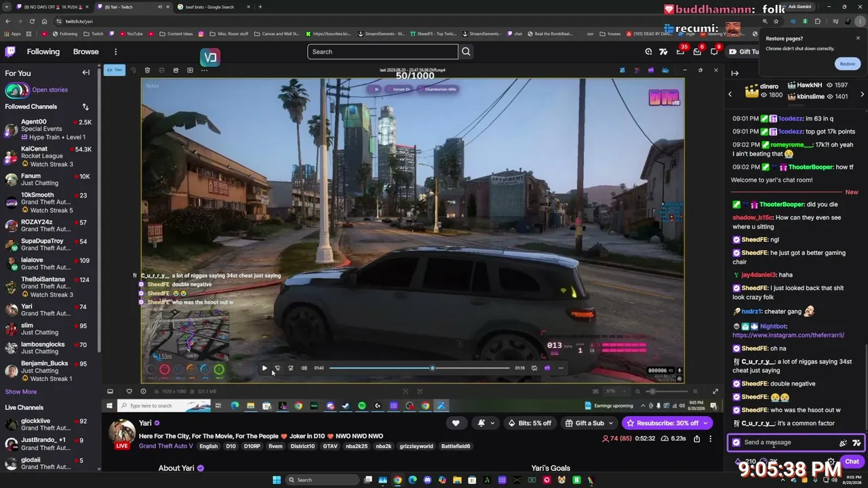868x488 pixels.
Task: Open the Twitch home logo
Action: (10, 52)
